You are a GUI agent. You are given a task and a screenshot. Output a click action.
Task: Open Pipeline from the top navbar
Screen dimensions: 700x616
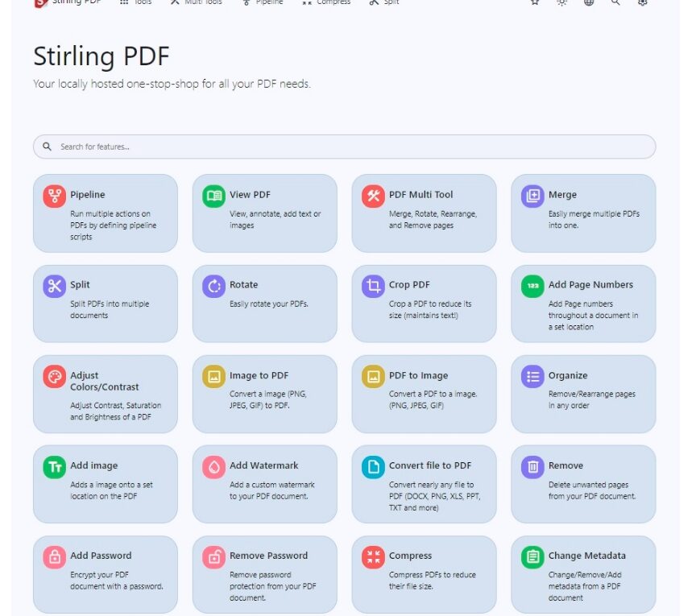[x=263, y=2]
